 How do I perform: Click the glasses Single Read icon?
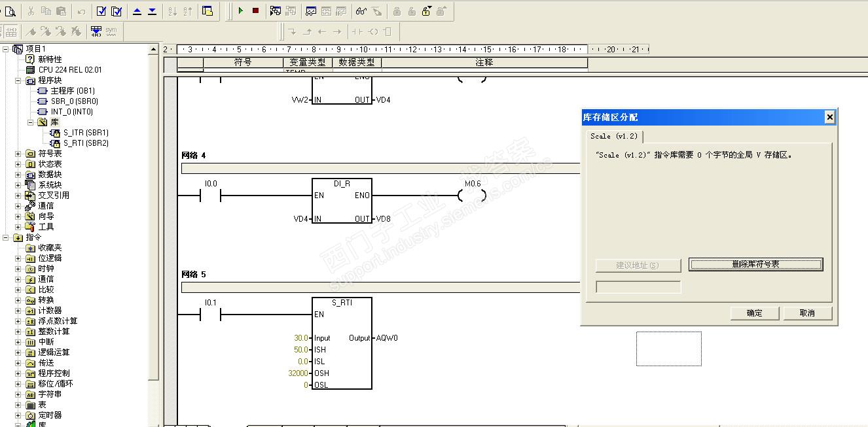(x=361, y=11)
